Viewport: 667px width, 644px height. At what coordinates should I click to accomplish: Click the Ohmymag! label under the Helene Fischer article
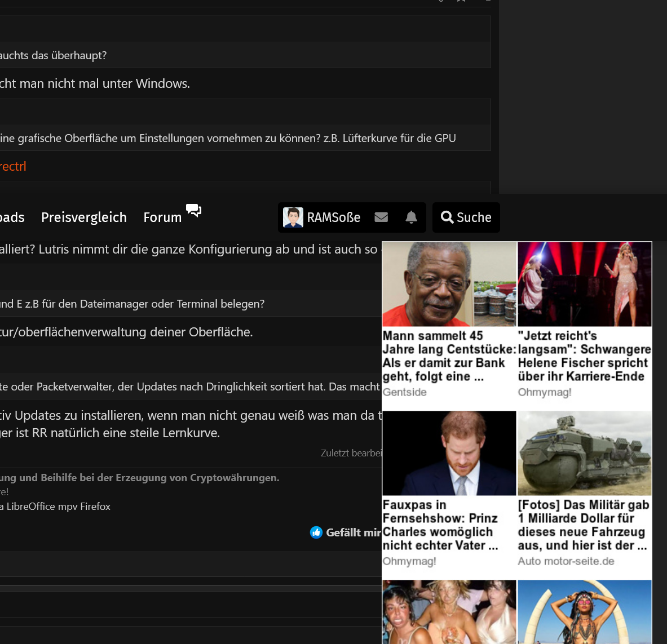click(x=545, y=392)
